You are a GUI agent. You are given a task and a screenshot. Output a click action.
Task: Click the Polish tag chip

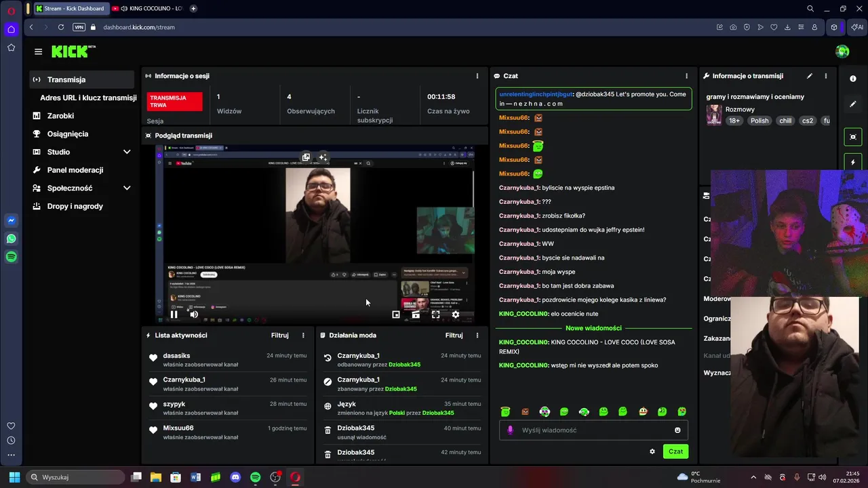tap(759, 121)
